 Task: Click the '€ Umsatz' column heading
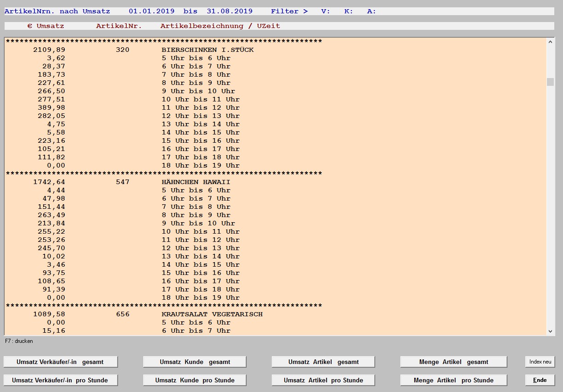tap(45, 26)
